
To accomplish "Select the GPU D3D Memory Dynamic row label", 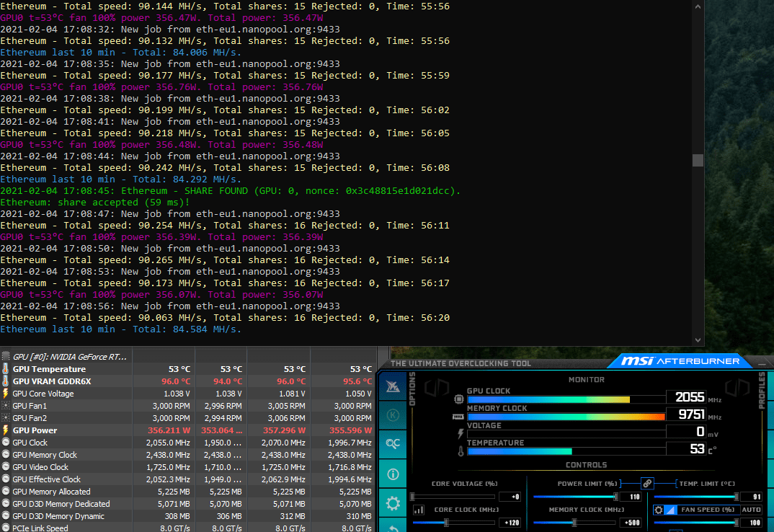I will (x=58, y=516).
